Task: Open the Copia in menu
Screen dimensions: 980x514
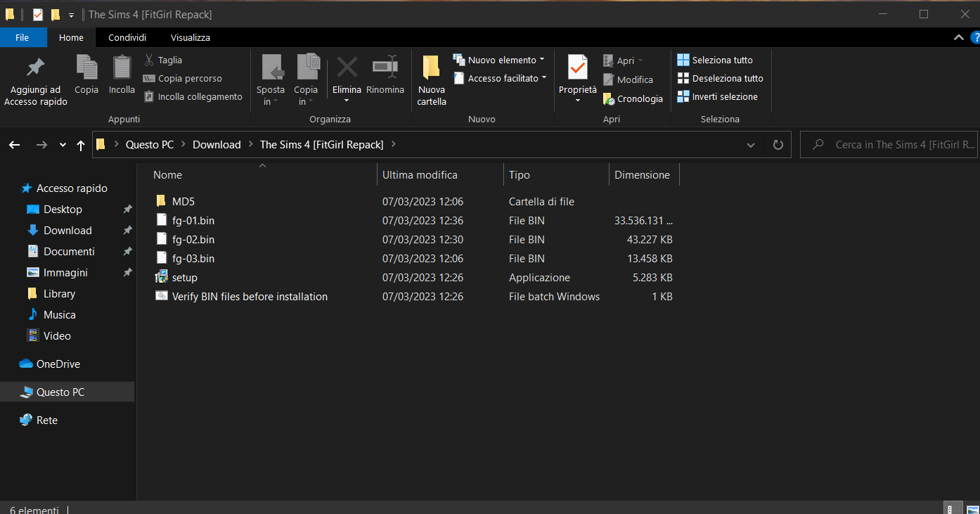Action: click(x=306, y=81)
